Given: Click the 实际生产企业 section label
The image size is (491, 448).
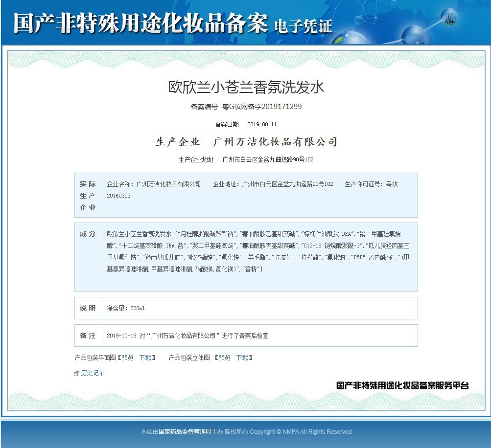Looking at the screenshot, I should tap(88, 196).
